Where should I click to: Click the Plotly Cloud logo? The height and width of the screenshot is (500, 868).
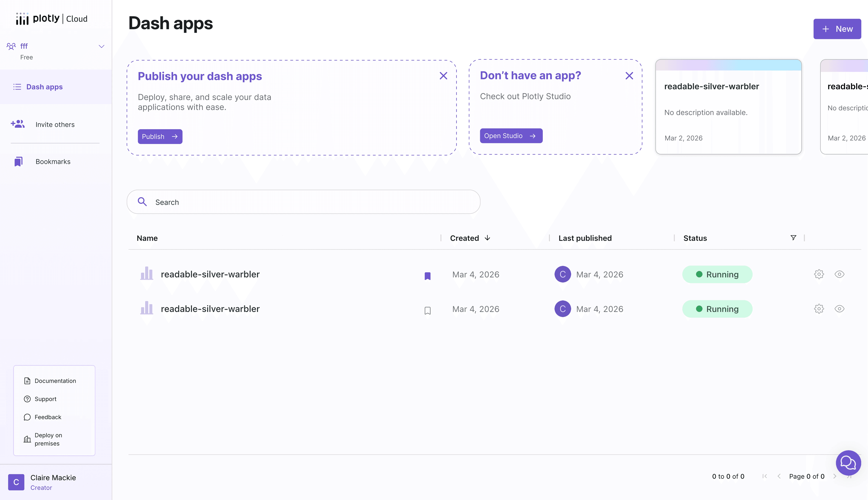(x=52, y=19)
